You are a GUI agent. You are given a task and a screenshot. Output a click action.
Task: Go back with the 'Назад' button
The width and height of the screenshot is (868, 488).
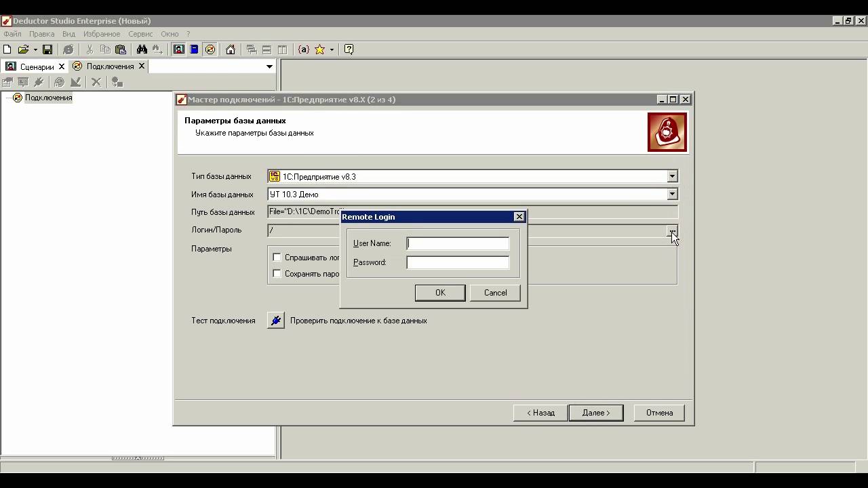click(540, 413)
